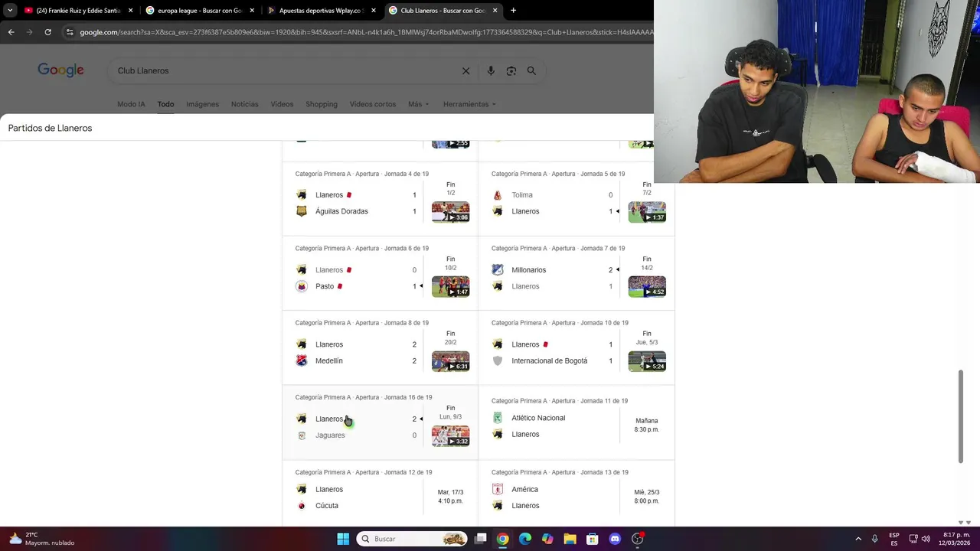980x551 pixels.
Task: Open the Atlético Nacional match row
Action: point(577,423)
